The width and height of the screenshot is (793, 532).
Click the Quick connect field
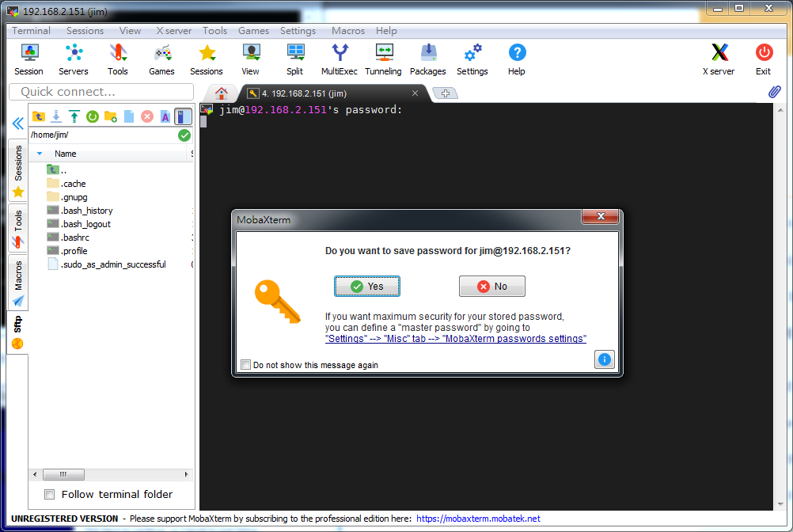101,92
